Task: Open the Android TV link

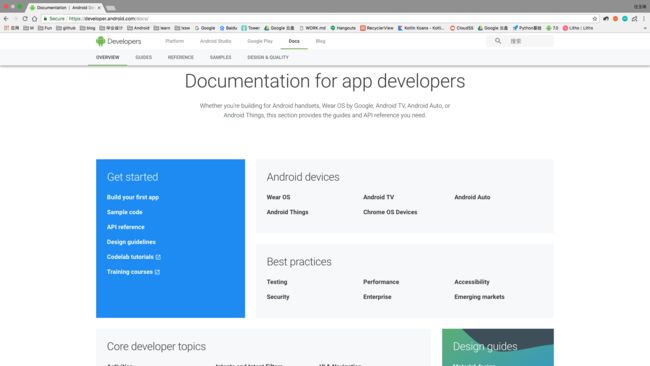Action: [378, 197]
